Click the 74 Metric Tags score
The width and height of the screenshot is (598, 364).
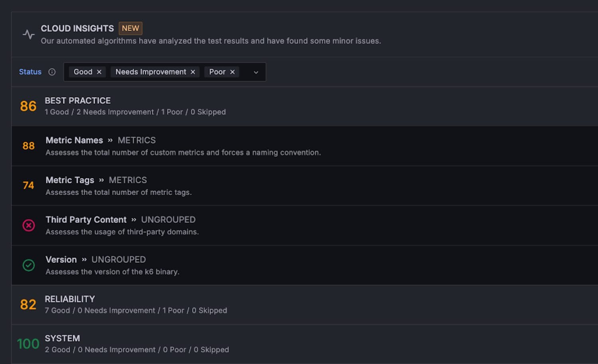coord(28,185)
